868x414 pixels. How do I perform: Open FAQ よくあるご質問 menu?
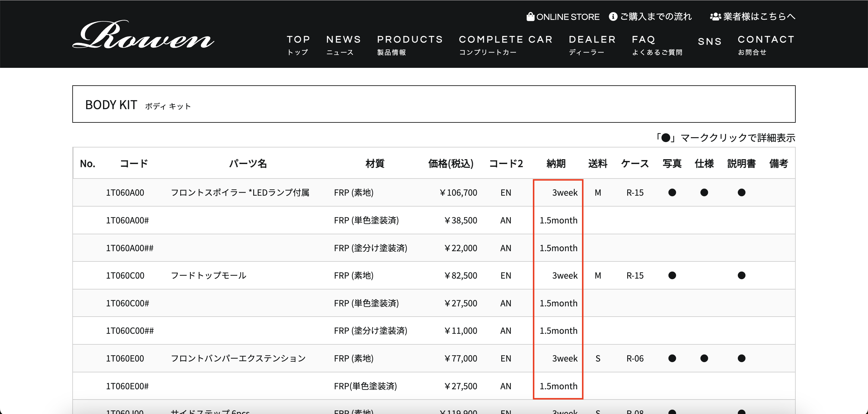point(657,45)
